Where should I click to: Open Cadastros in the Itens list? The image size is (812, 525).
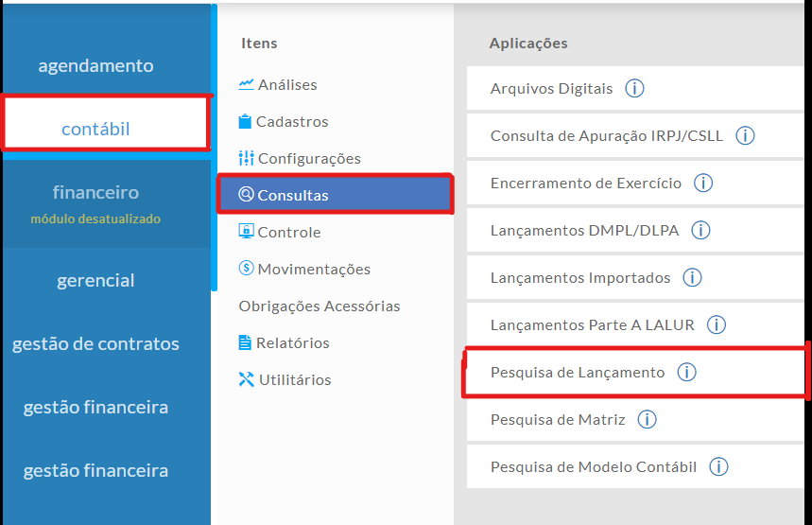292,122
